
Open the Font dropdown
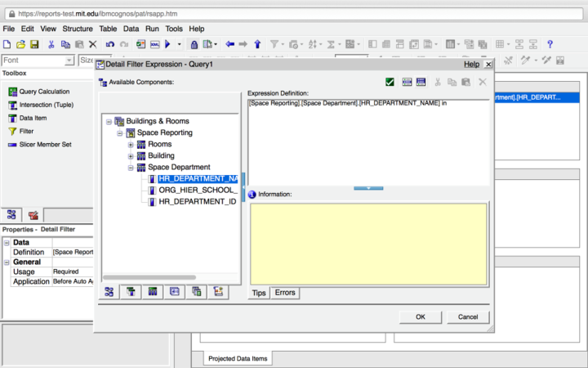(69, 61)
